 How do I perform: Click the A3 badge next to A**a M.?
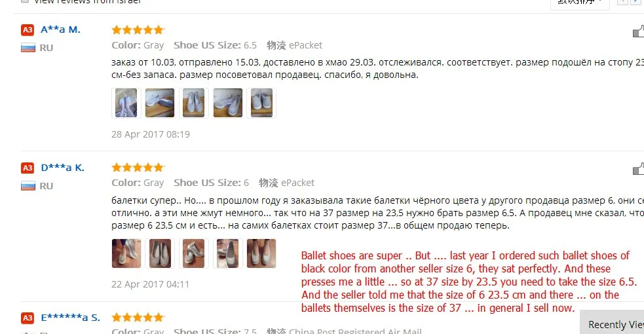pyautogui.click(x=28, y=30)
